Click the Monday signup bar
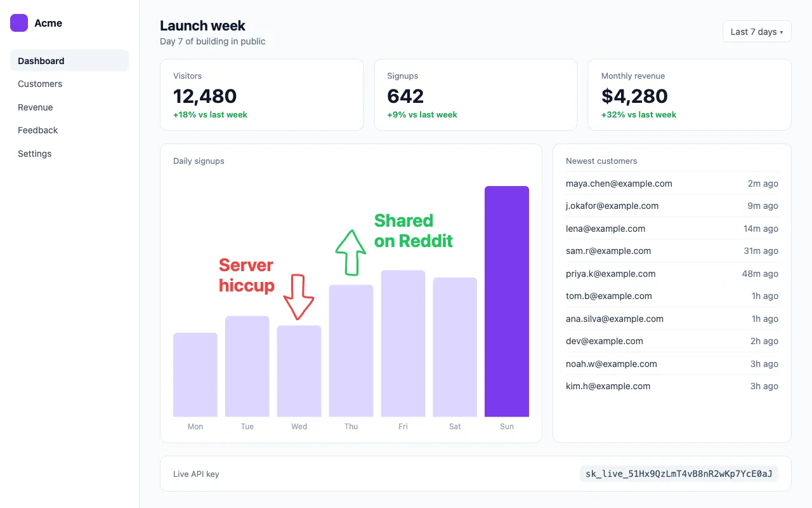Viewport: 812px width, 508px height. click(x=195, y=375)
